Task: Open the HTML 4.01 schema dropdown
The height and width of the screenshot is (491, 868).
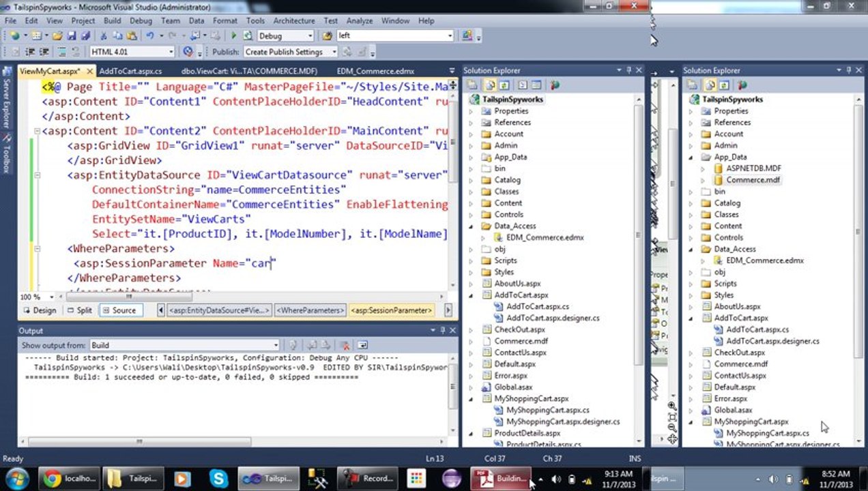Action: click(171, 52)
